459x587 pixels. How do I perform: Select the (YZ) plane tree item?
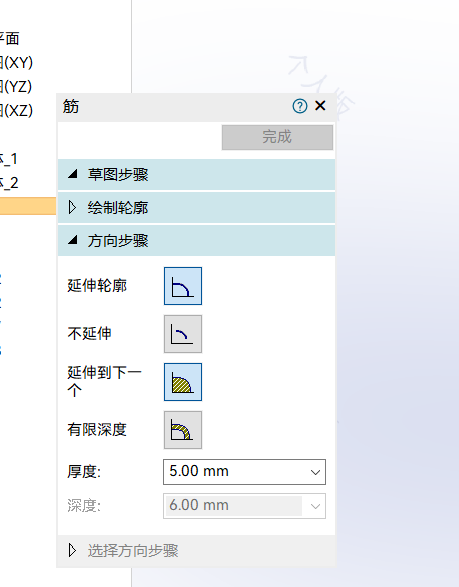16,86
